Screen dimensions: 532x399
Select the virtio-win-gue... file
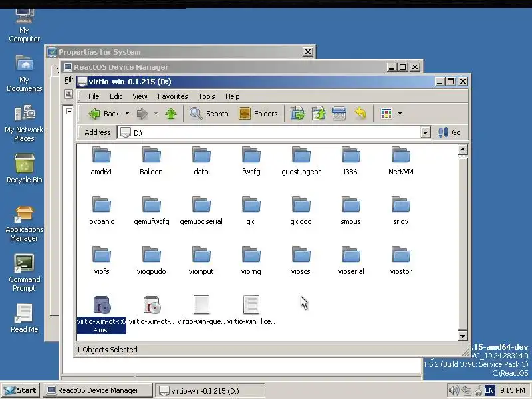[x=201, y=310]
